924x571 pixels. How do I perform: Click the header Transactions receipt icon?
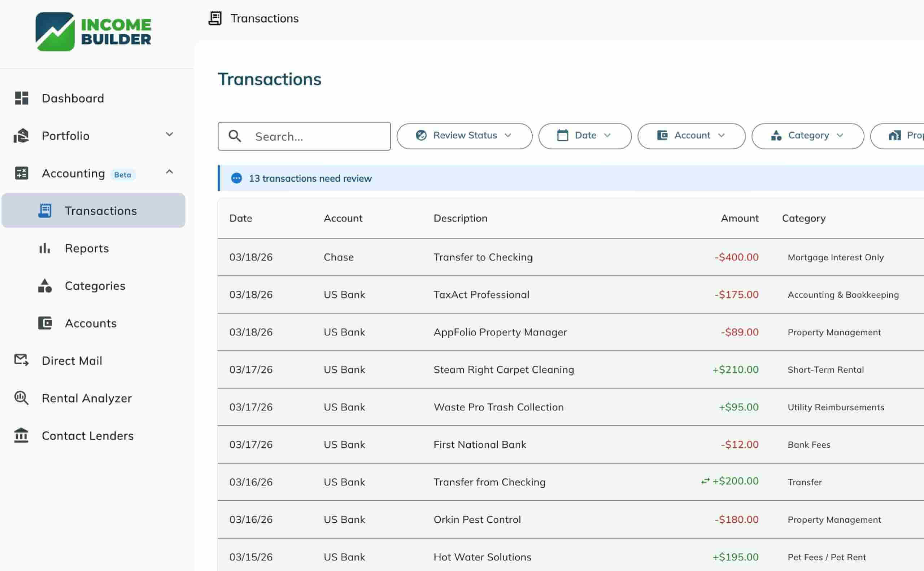click(x=215, y=18)
